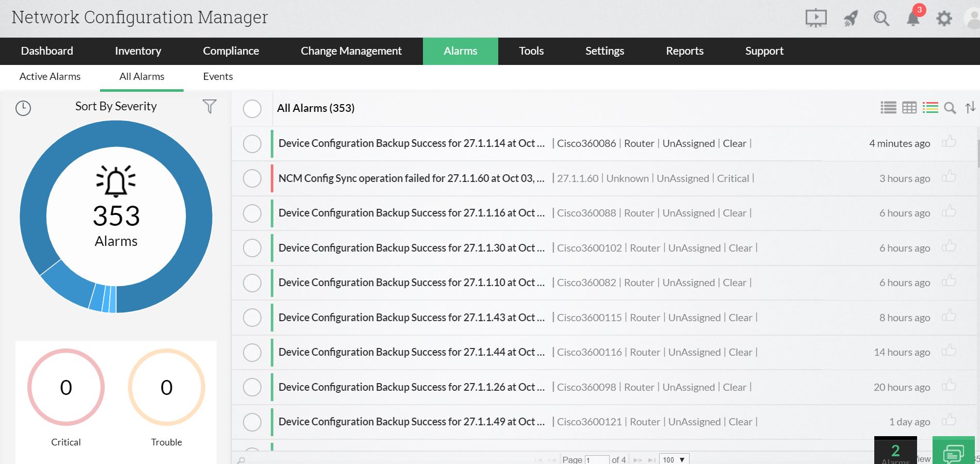Open settings with the gear icon
Image resolution: width=980 pixels, height=464 pixels.
[x=944, y=18]
